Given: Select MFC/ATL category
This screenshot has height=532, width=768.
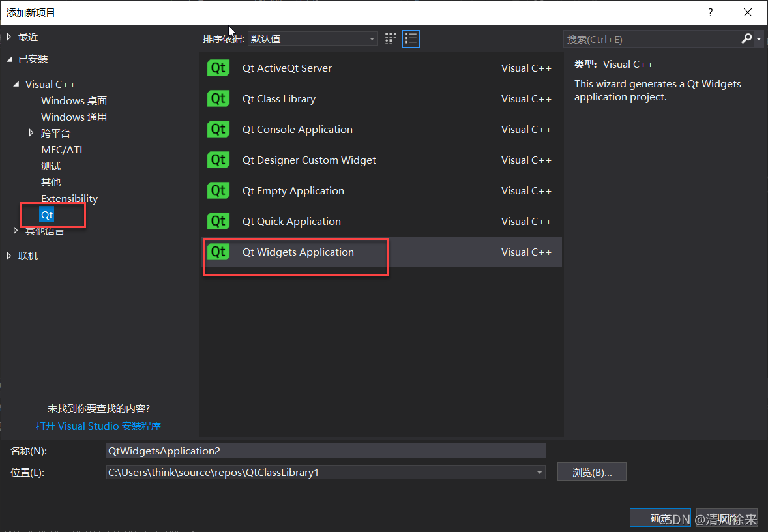Looking at the screenshot, I should (63, 149).
